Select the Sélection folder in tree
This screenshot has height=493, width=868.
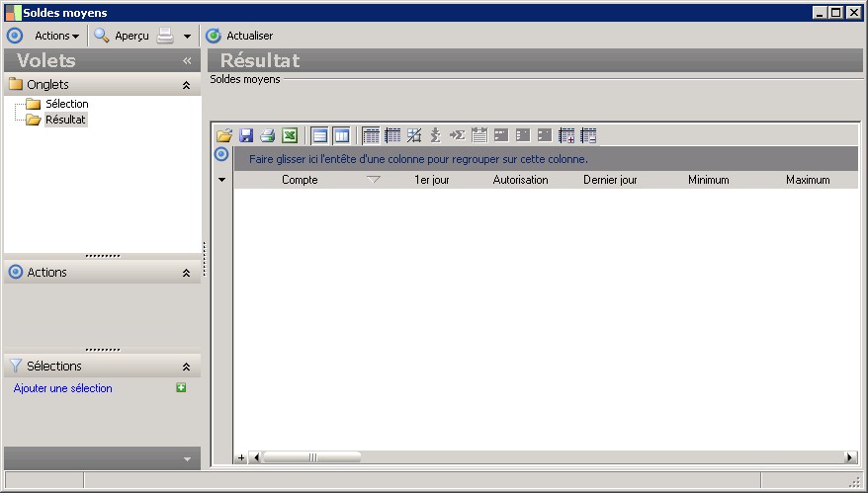[x=67, y=104]
